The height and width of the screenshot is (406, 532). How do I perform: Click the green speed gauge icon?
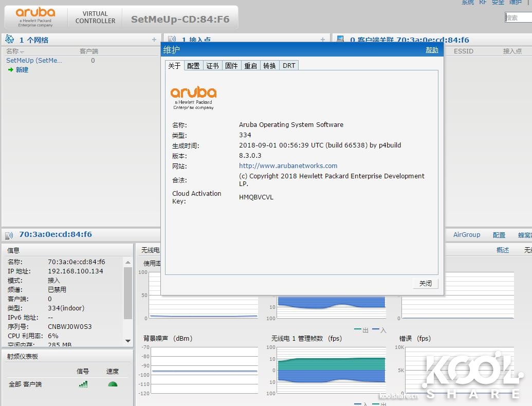click(112, 384)
